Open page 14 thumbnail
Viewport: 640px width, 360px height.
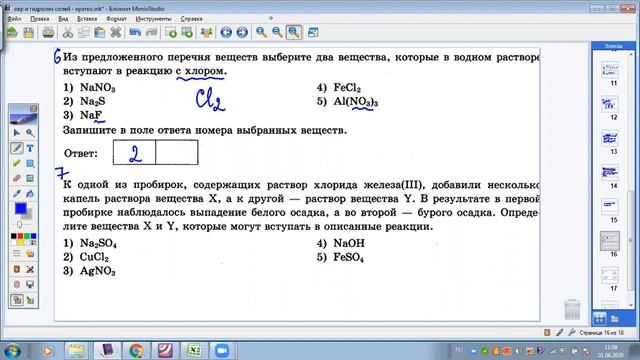click(x=610, y=173)
